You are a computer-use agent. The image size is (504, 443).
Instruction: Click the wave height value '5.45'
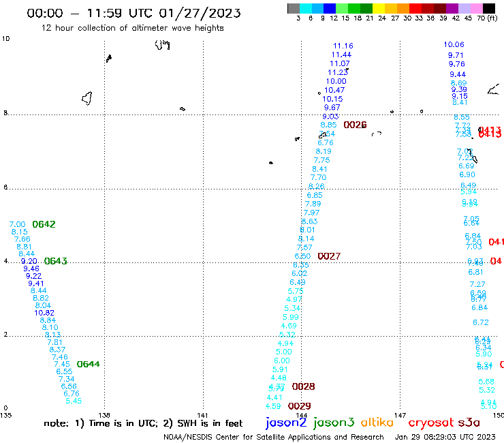74,401
